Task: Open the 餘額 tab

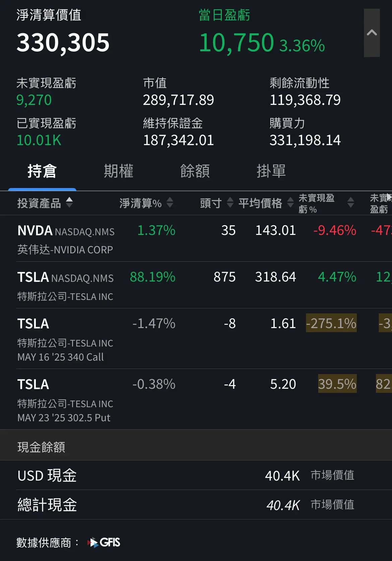Action: tap(195, 171)
